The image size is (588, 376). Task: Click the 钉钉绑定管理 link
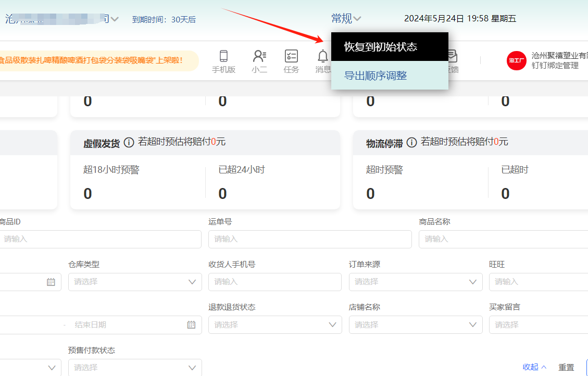555,66
